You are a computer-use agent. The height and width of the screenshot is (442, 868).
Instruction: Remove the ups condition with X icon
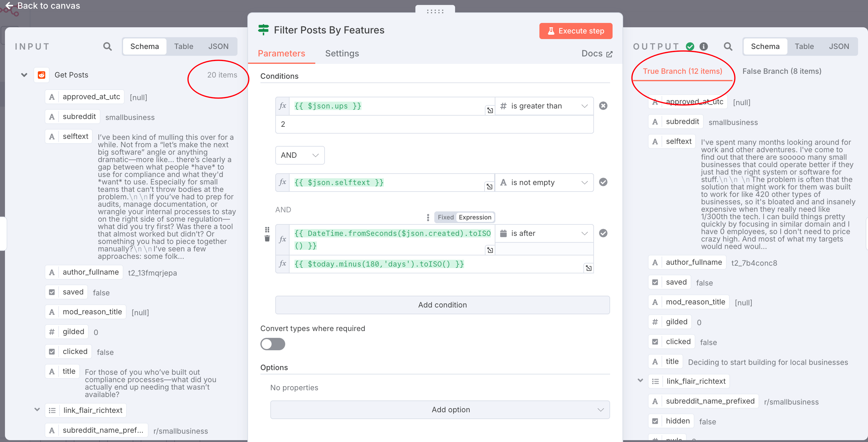(x=603, y=106)
